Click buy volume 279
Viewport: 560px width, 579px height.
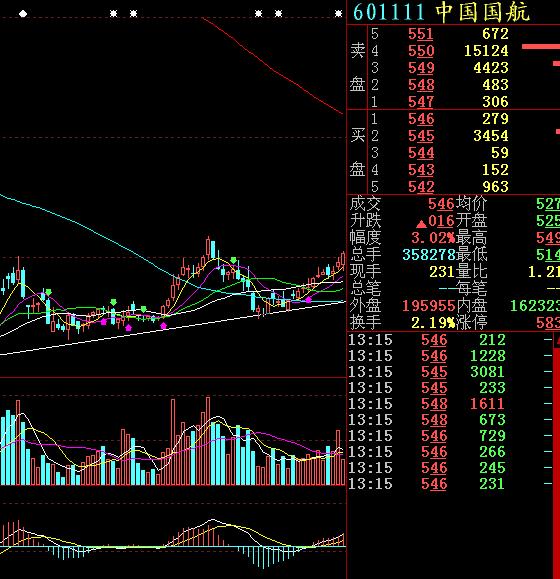point(495,119)
